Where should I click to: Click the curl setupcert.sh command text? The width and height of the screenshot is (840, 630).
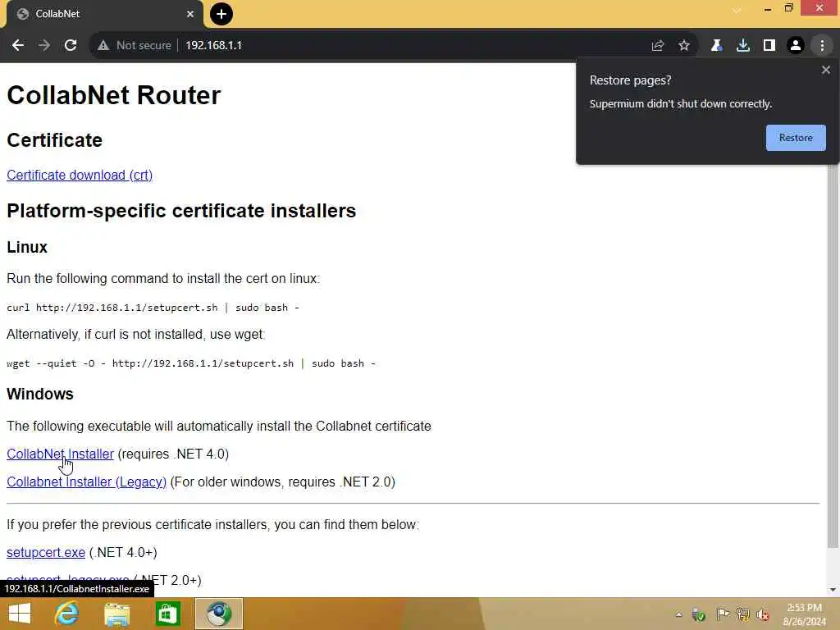153,308
